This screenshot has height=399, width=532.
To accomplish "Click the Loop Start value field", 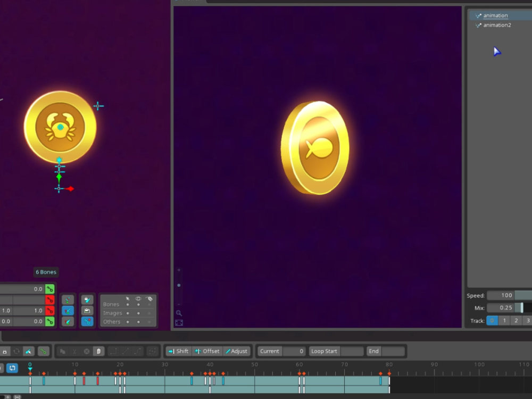I will click(352, 351).
